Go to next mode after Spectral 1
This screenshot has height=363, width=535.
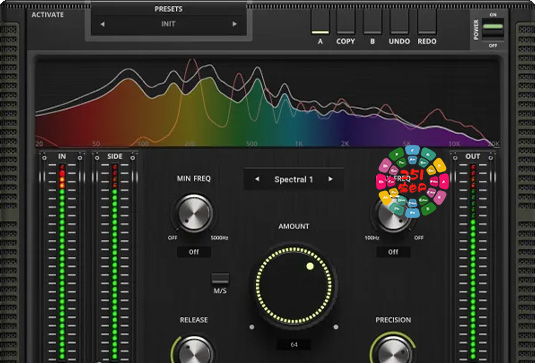330,179
